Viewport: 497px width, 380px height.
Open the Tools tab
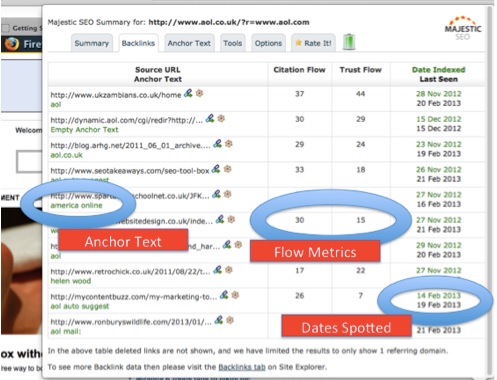(233, 43)
